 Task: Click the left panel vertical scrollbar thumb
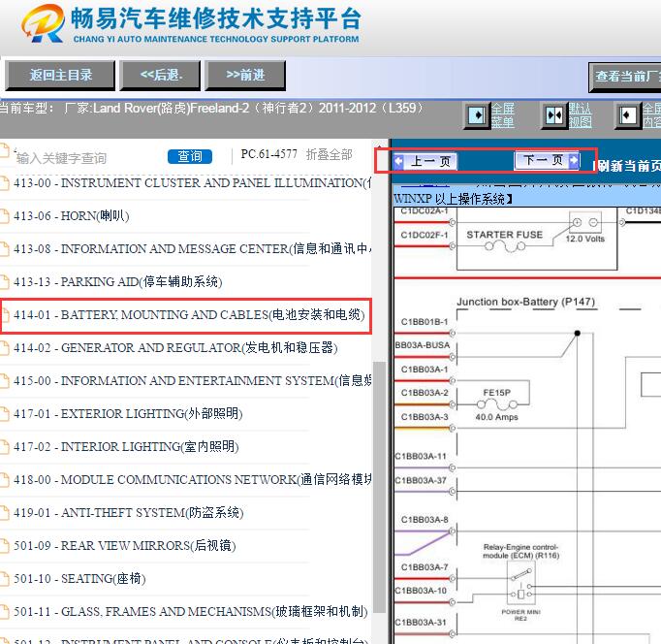(x=380, y=487)
